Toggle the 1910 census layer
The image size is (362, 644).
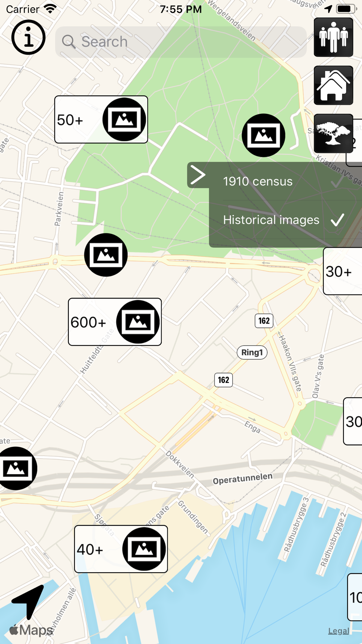286,181
